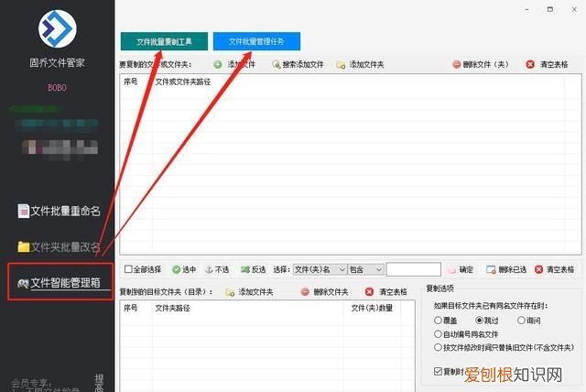Click the 删除已选 icon
Viewport: 586px width, 392px height.
491,269
